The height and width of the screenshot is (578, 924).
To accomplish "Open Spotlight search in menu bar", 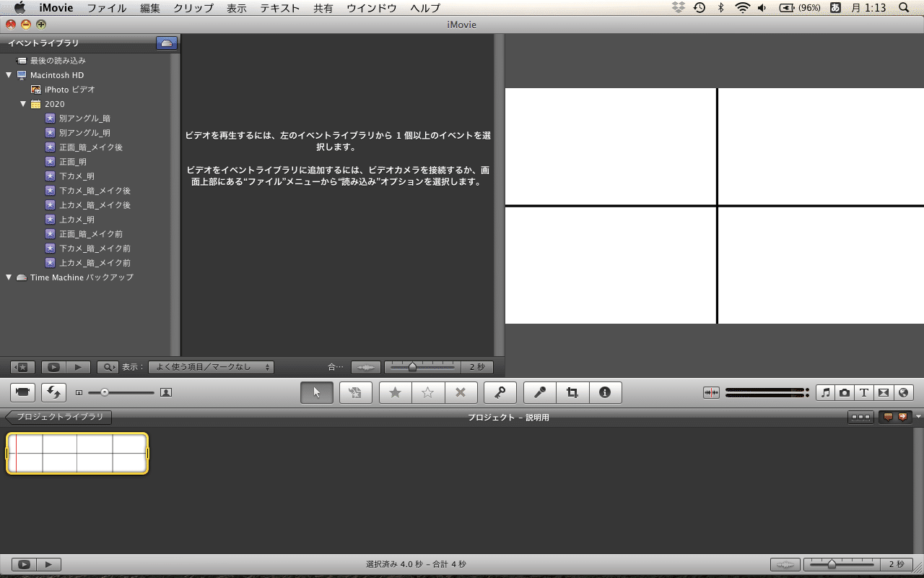I will point(904,8).
